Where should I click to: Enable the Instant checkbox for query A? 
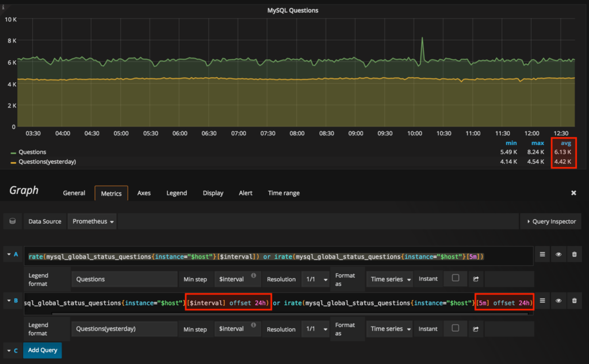(456, 278)
